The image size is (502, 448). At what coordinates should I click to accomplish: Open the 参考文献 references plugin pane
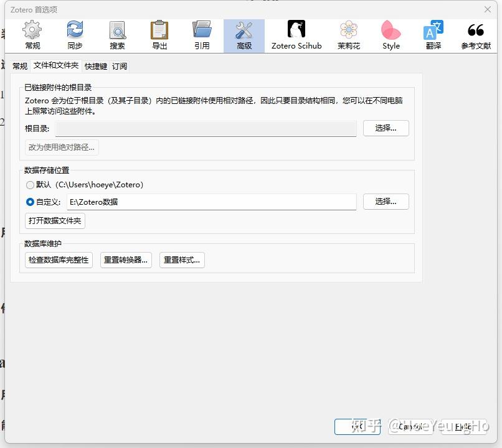[x=476, y=35]
